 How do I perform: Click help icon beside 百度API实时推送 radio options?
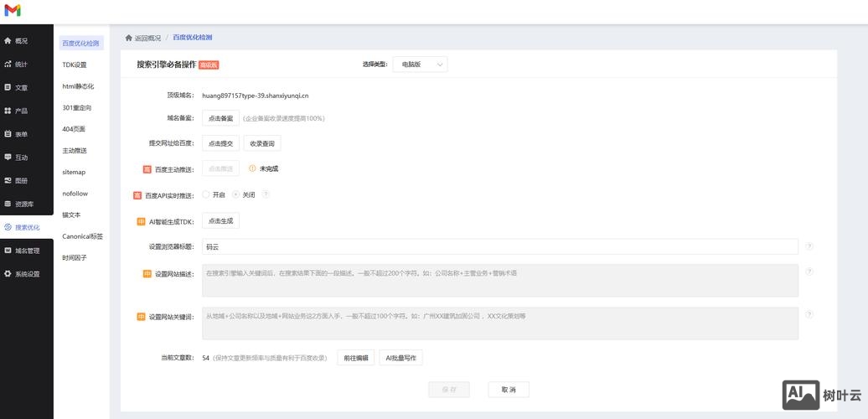tap(266, 194)
